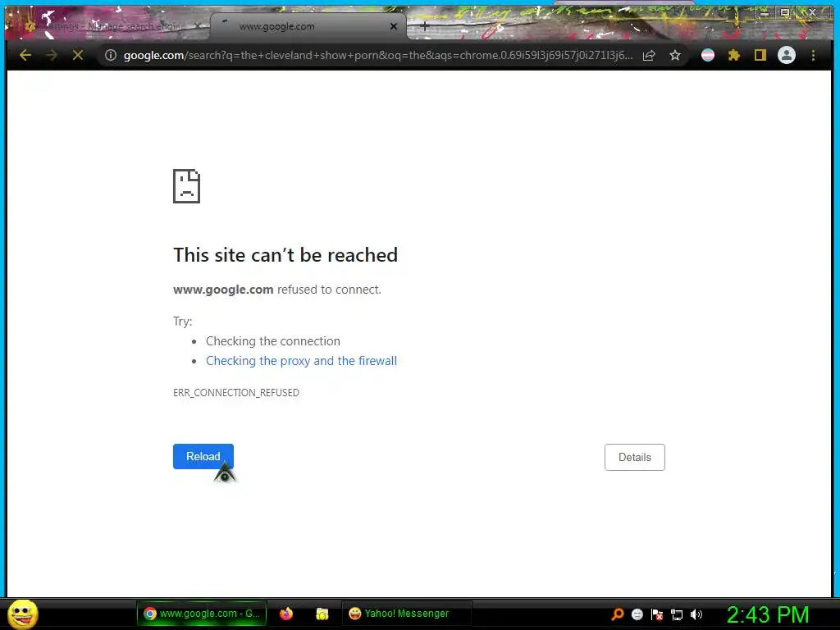Click the flag with red X tray icon
Viewport: 840px width, 630px height.
click(657, 614)
